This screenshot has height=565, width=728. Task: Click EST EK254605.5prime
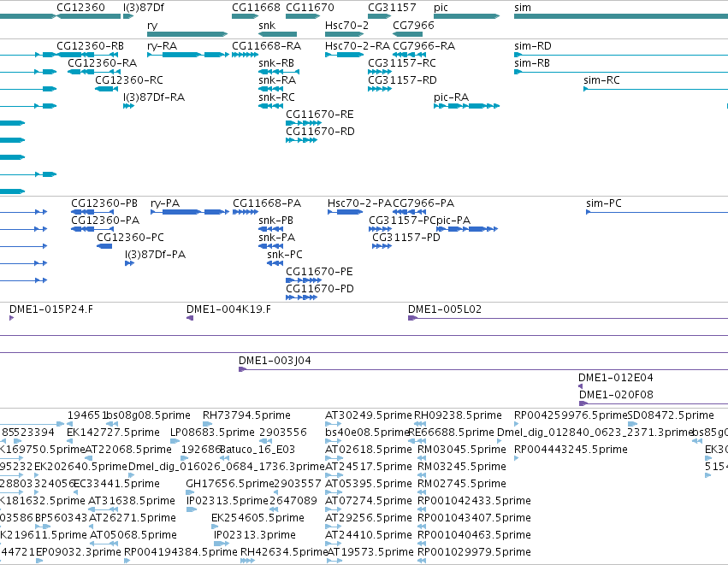(215, 527)
